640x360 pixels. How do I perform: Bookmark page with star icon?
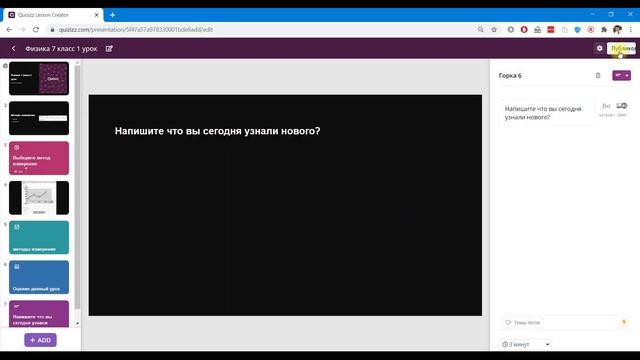[494, 29]
